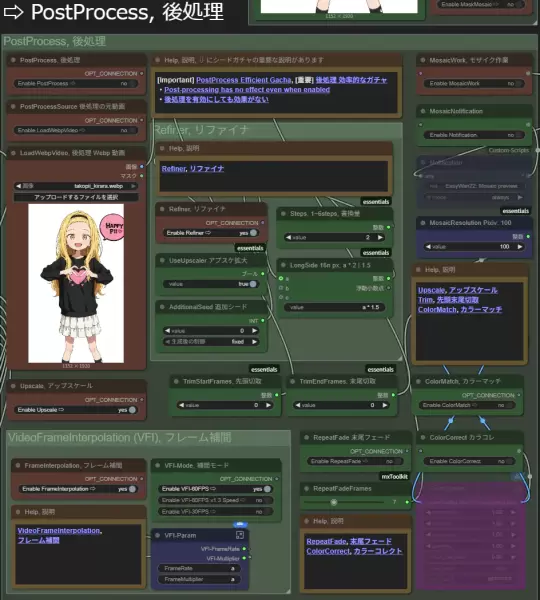Collapse the MosaicNotification node dot
The image size is (540, 600).
click(423, 111)
